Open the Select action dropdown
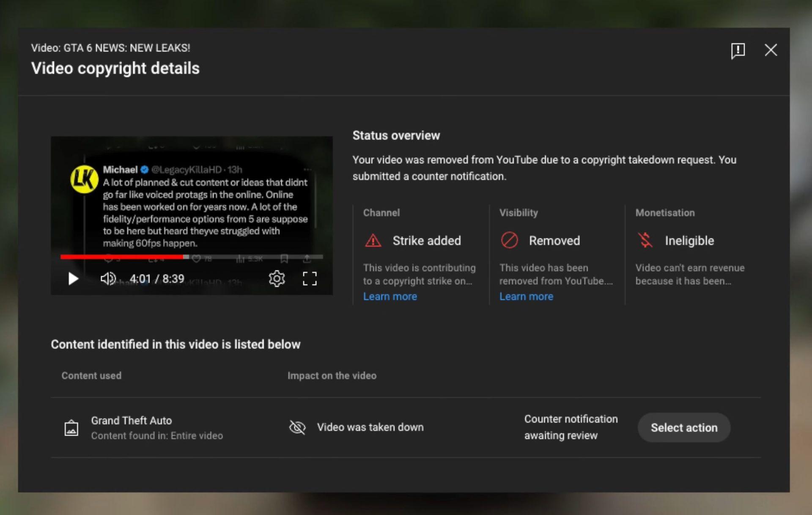Screen dimensions: 812x515 coord(683,427)
